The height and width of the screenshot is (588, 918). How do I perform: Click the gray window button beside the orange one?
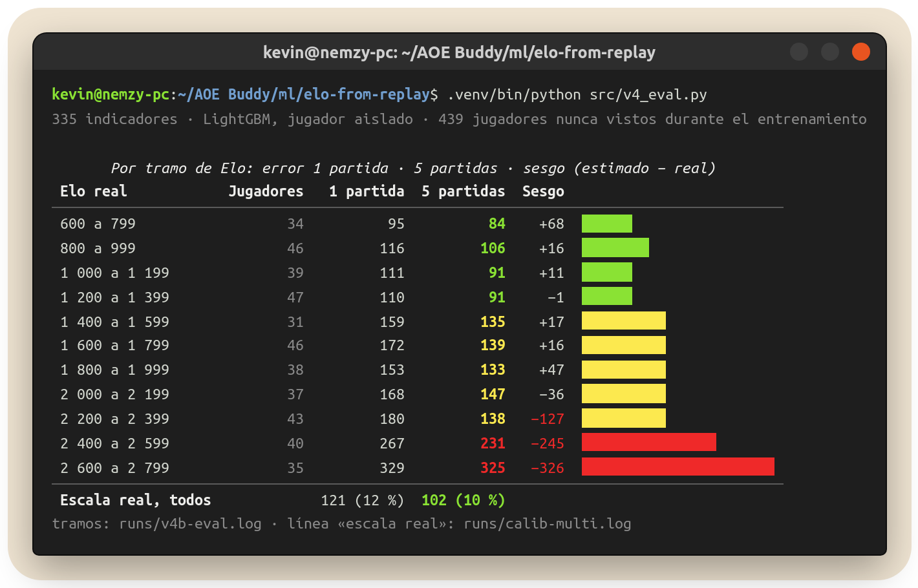829,52
